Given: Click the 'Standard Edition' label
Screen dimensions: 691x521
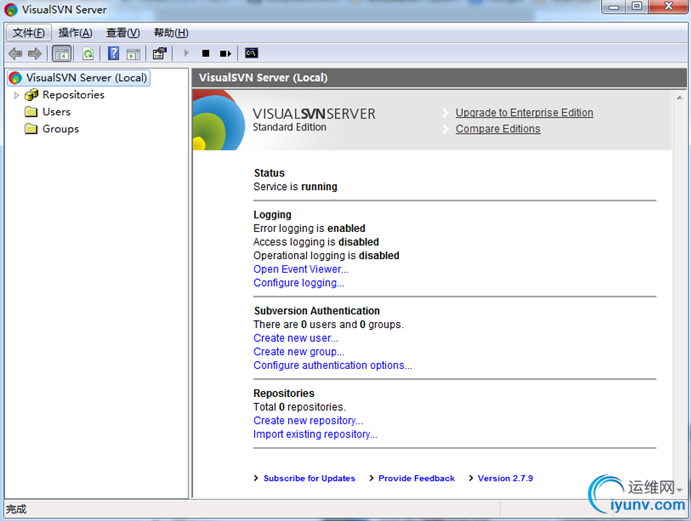Looking at the screenshot, I should coord(290,127).
